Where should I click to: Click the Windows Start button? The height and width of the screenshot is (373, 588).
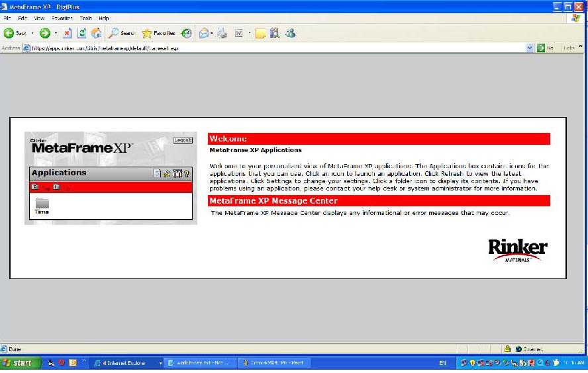20,363
